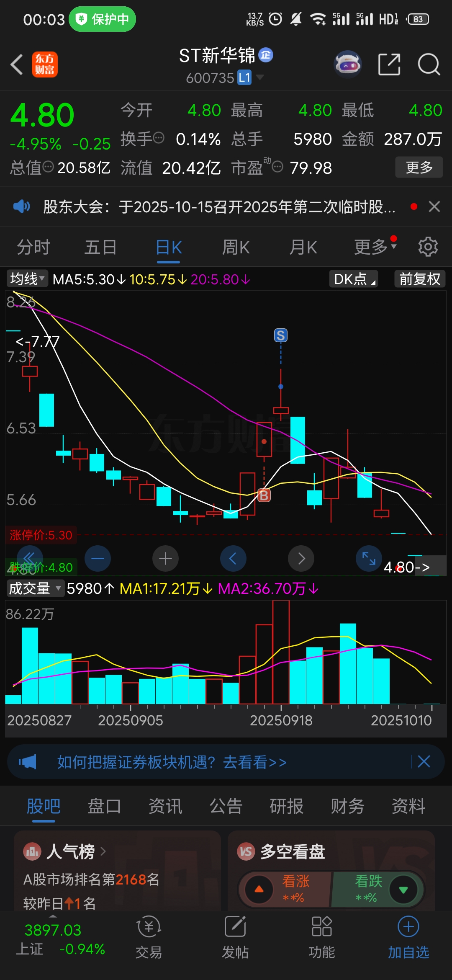The height and width of the screenshot is (980, 452).
Task: Open the 发帖 post button
Action: point(235,938)
